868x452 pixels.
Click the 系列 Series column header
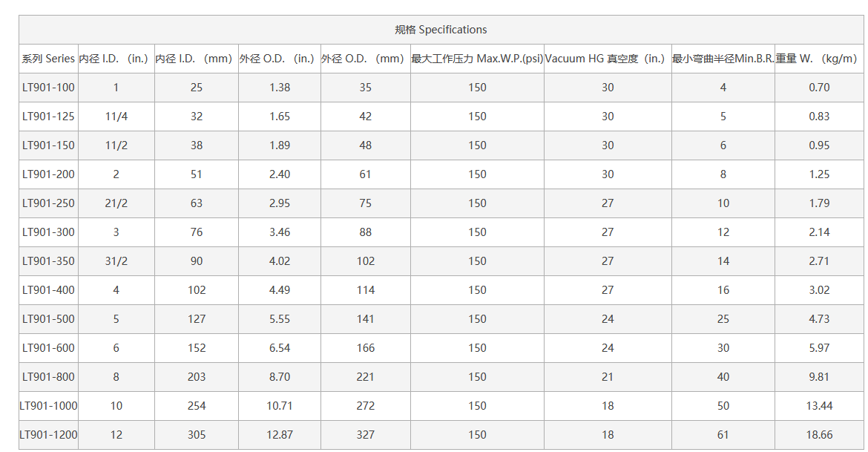49,59
